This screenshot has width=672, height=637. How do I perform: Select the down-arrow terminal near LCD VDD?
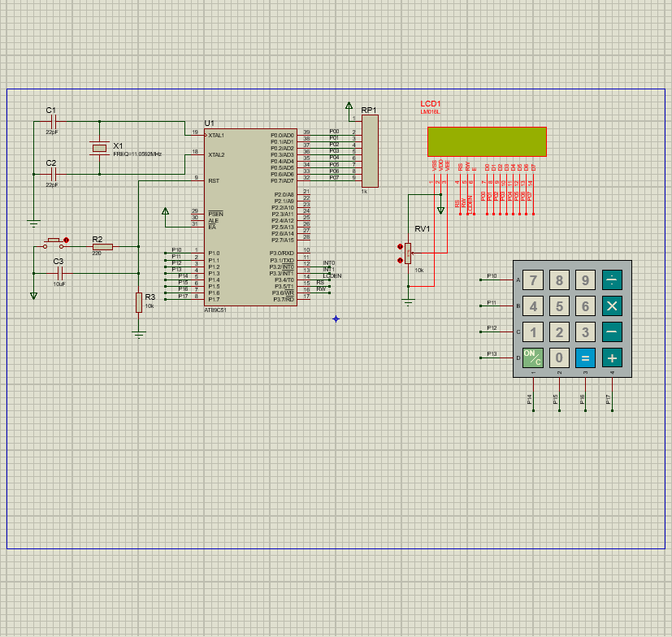click(440, 210)
